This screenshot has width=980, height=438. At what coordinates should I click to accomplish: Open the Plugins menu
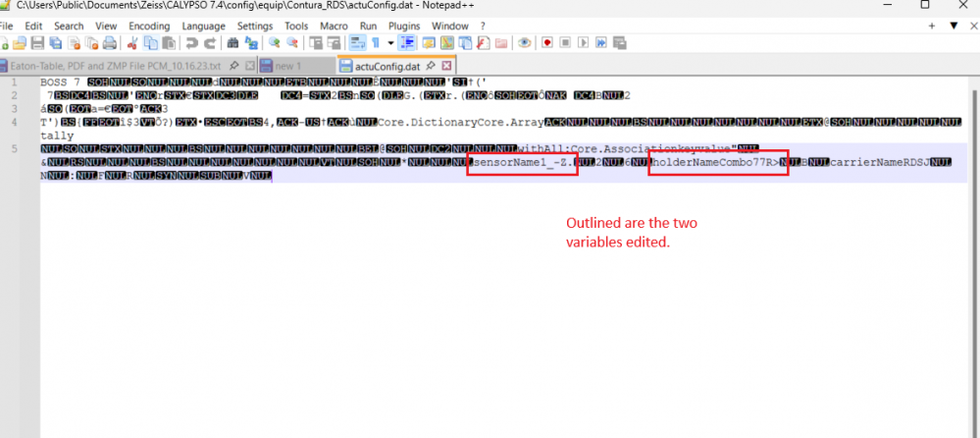[404, 27]
